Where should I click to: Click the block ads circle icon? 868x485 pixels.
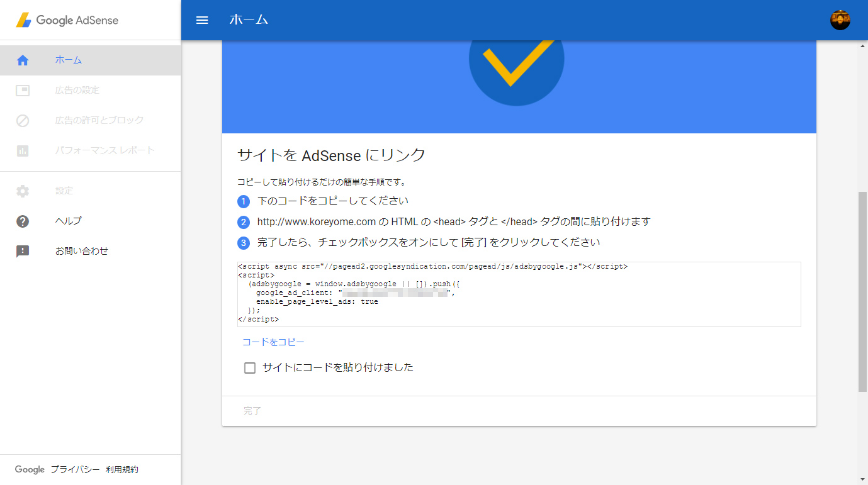click(x=23, y=121)
